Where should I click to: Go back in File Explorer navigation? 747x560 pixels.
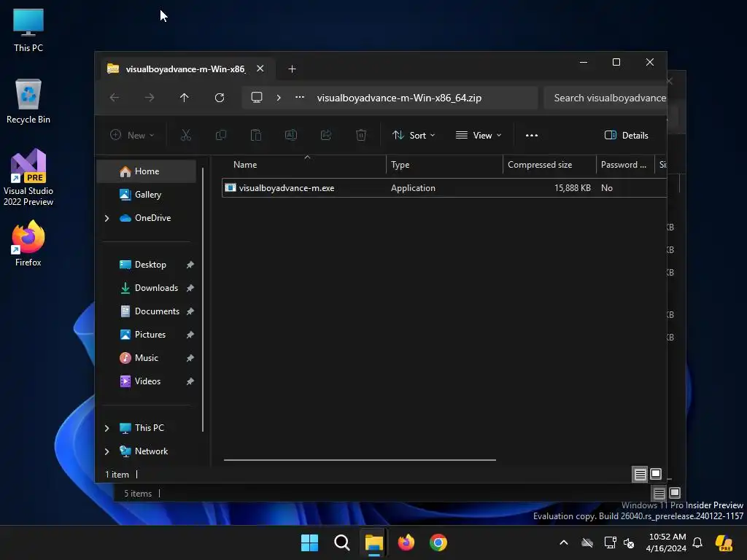[x=115, y=98]
